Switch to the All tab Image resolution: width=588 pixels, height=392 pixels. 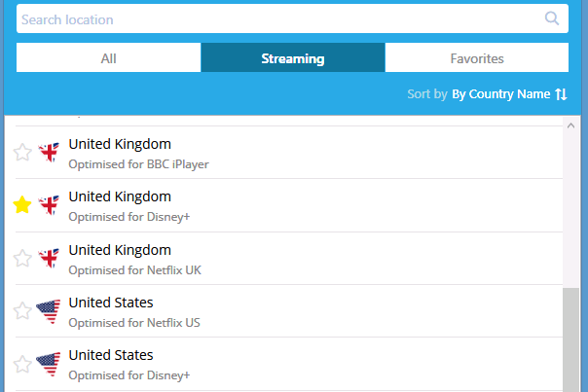(109, 57)
